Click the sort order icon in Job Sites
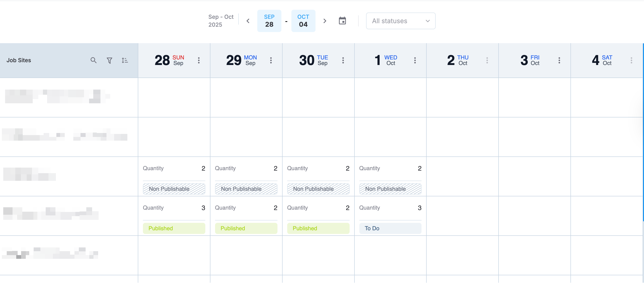Screen dimensions: 644x292 pos(125,60)
